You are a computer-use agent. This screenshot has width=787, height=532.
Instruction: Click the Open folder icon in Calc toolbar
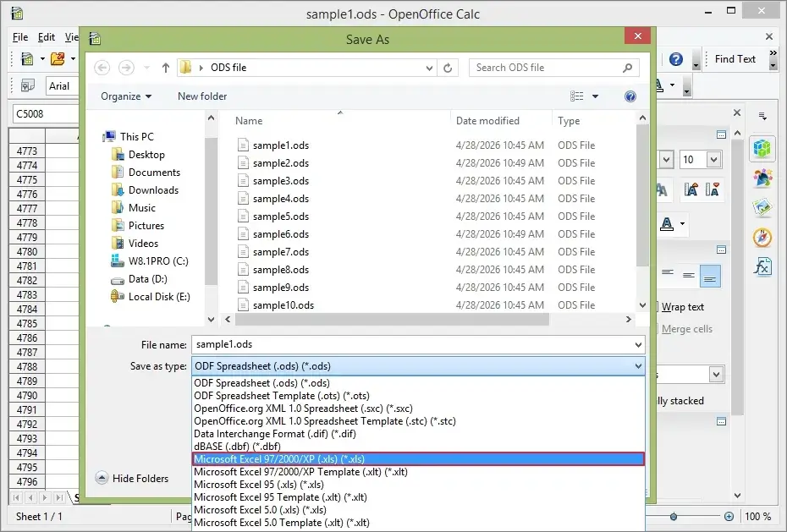click(58, 59)
